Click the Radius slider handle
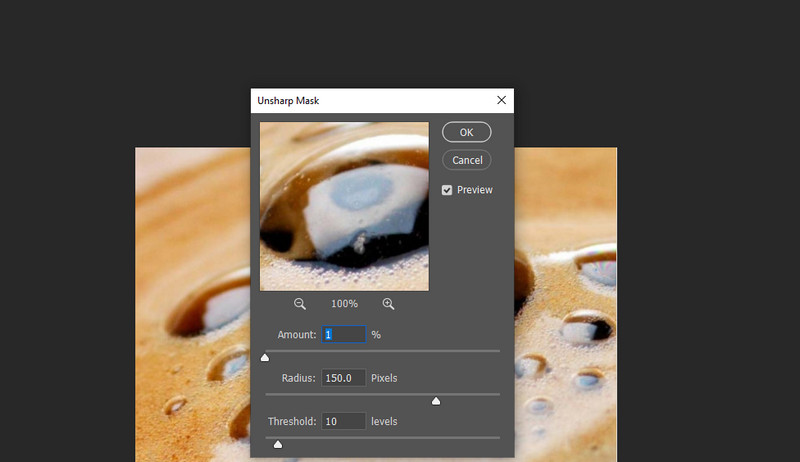Screen dimensions: 800x462 click(435, 401)
